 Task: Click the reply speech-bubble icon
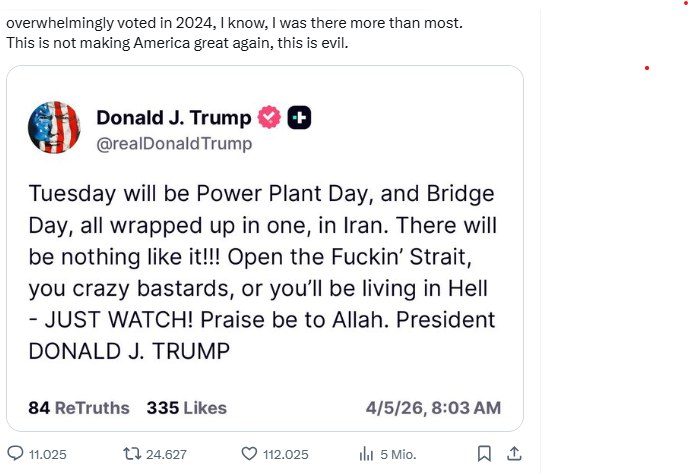pos(15,454)
